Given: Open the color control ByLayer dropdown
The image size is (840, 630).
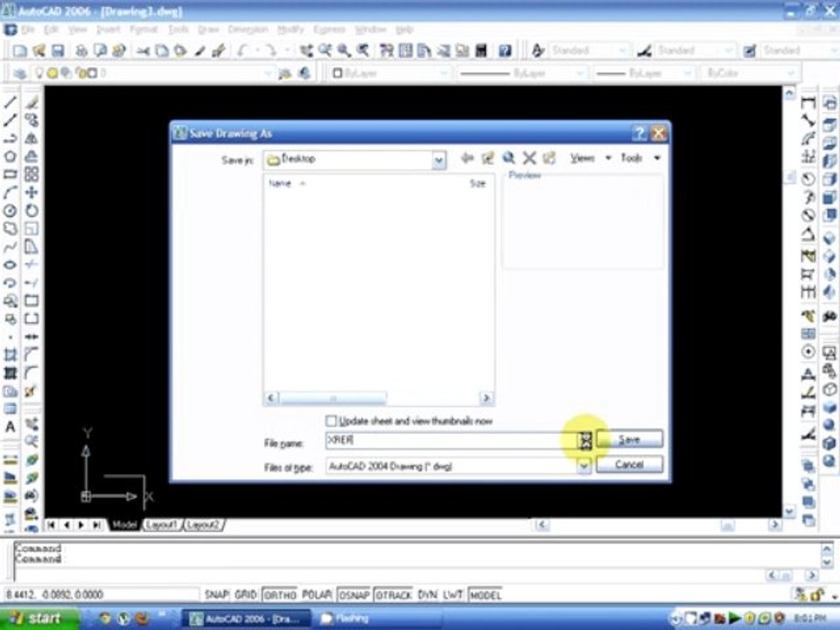Looking at the screenshot, I should [x=443, y=73].
